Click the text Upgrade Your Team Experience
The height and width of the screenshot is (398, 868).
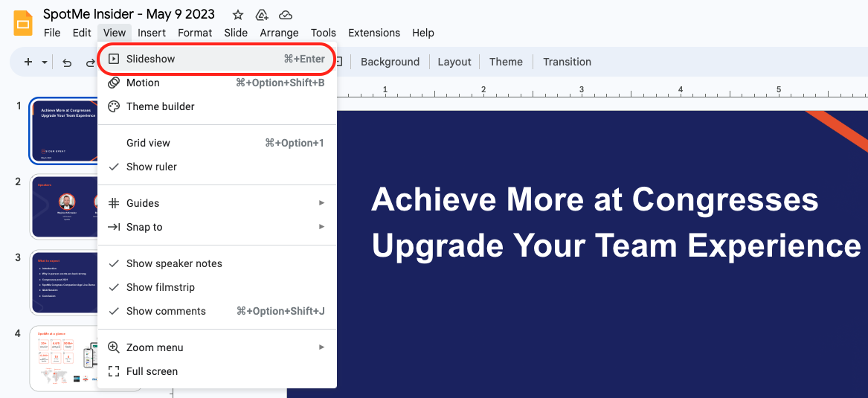tap(616, 245)
